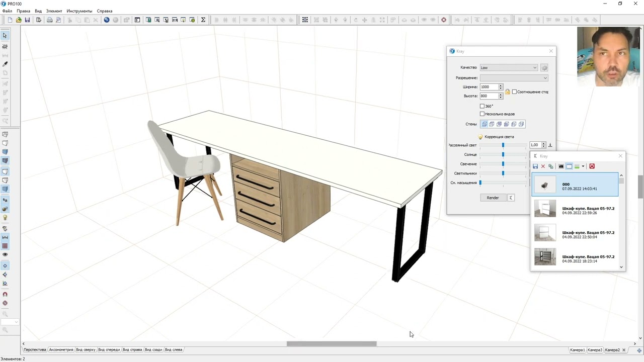Enable the 360° checkbox
Viewport: 644px width, 362px height.
coord(482,106)
